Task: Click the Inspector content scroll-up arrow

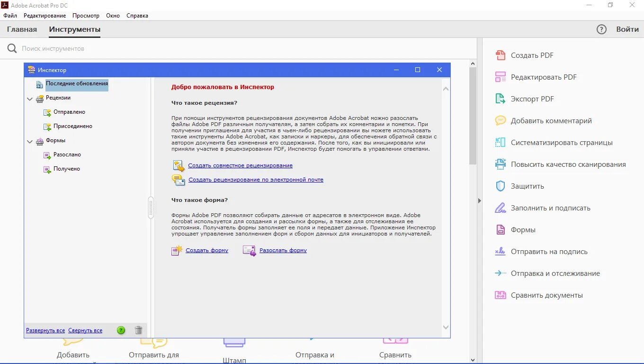Action: click(x=446, y=89)
